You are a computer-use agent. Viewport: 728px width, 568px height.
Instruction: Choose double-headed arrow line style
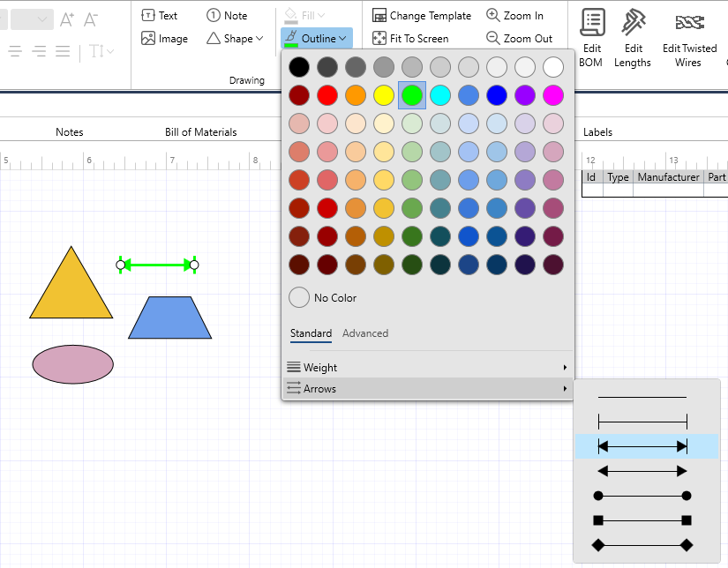click(646, 472)
